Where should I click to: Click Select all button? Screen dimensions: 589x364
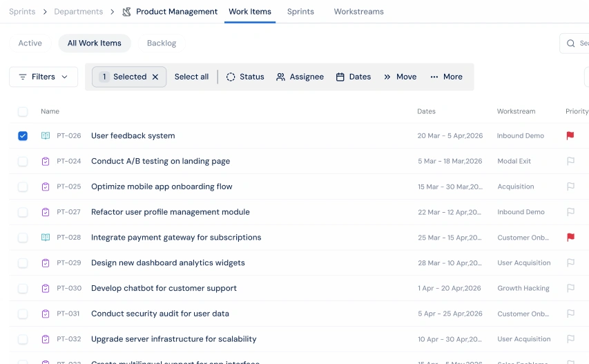pos(191,77)
